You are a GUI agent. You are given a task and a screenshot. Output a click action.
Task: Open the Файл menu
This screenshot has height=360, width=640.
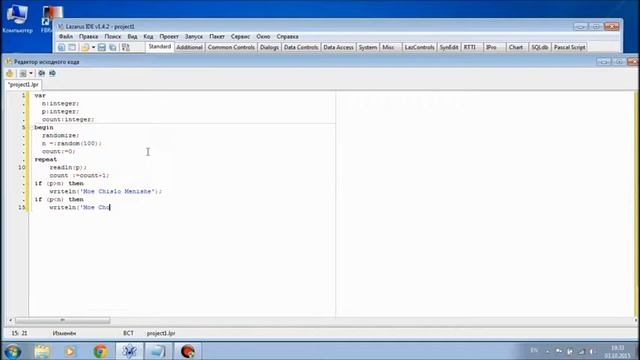[x=66, y=37]
